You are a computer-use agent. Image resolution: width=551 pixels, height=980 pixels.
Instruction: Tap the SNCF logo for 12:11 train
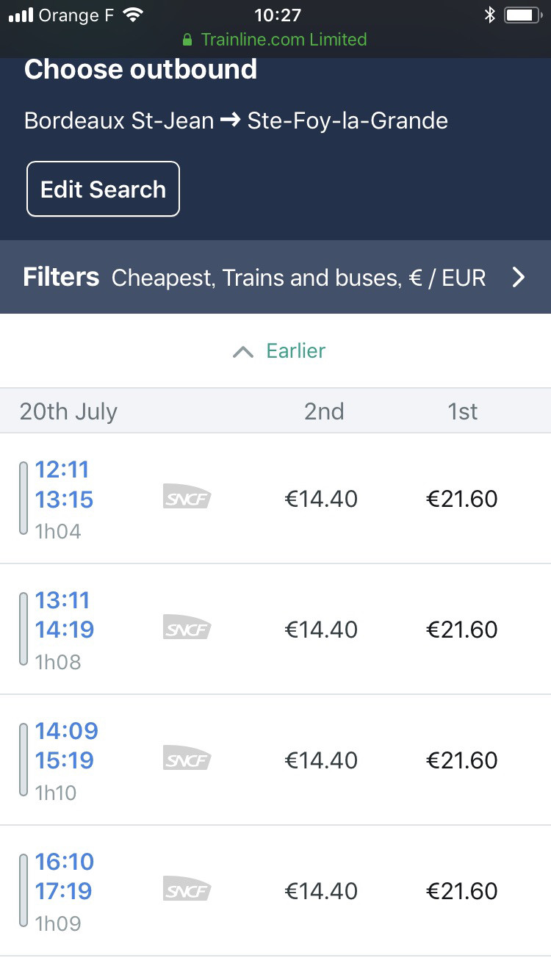coord(187,499)
